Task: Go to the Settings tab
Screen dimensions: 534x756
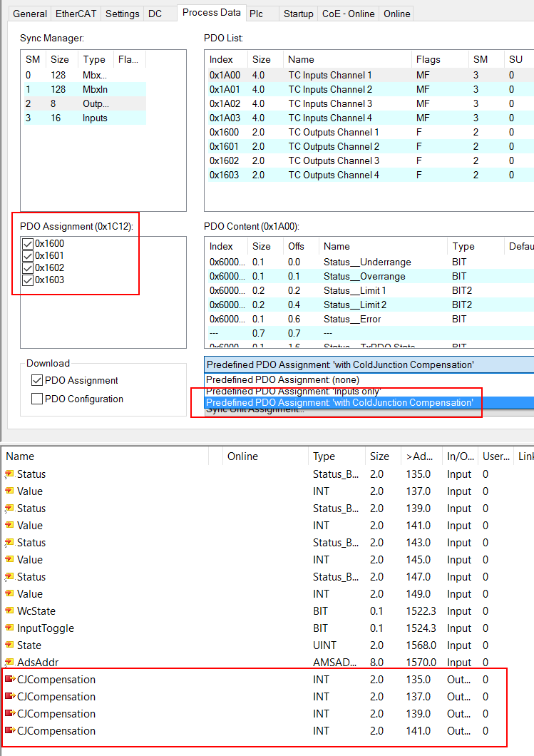Action: 123,14
